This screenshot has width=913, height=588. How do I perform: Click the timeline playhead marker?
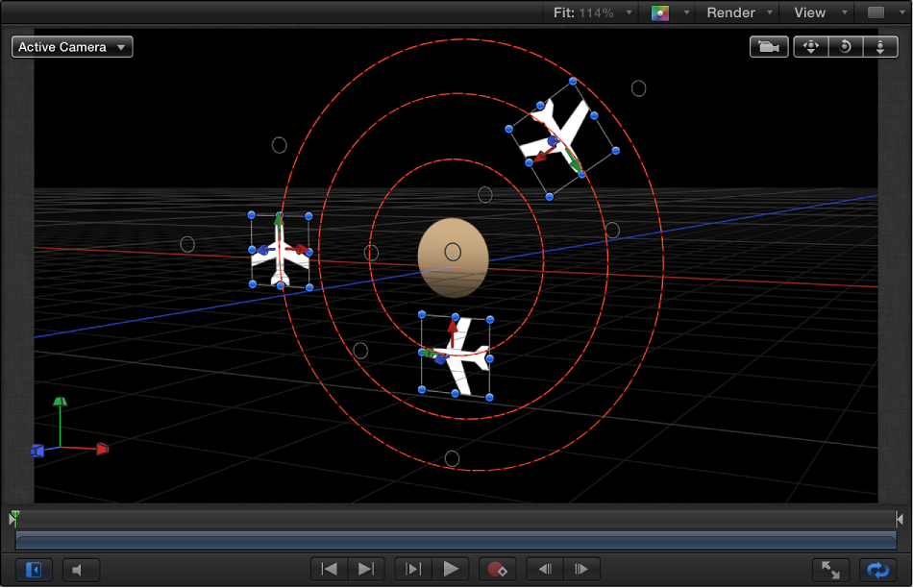[13, 519]
